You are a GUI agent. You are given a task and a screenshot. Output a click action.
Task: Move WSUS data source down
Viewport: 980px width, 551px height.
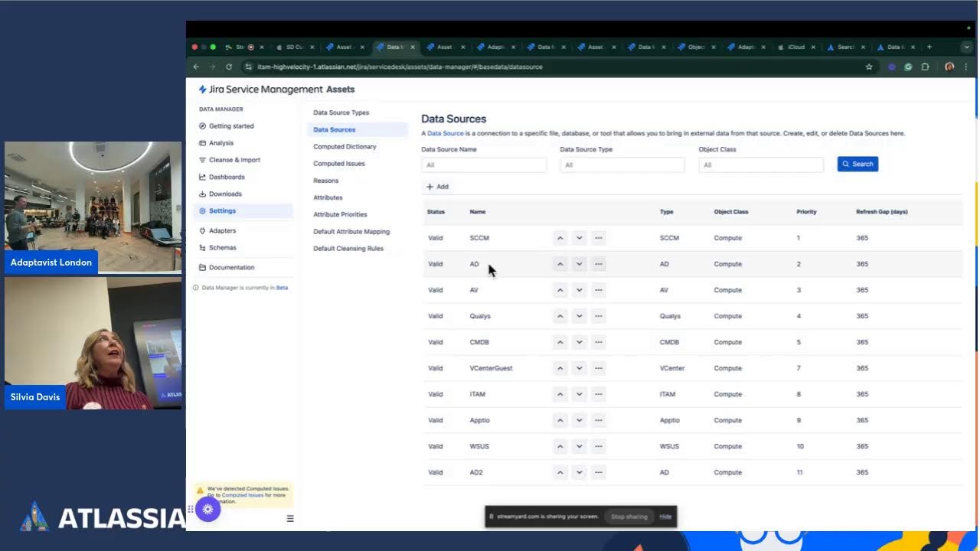coord(579,446)
